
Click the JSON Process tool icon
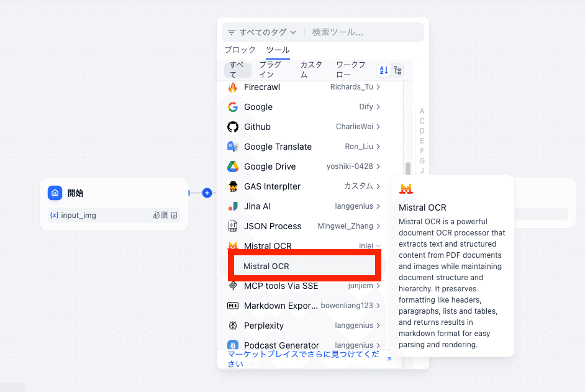point(232,226)
